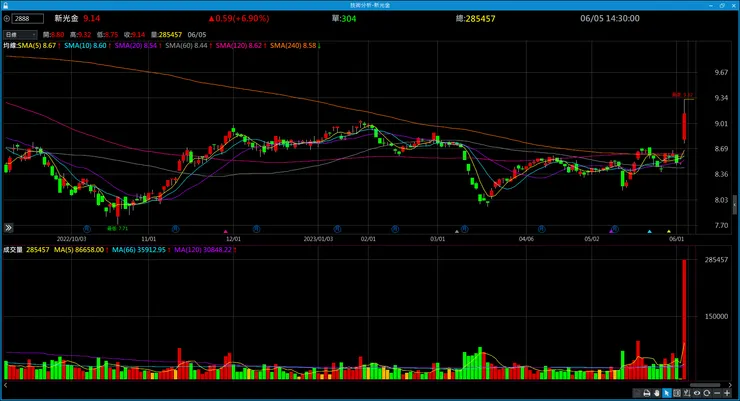Image resolution: width=740 pixels, height=401 pixels.
Task: Click the SMA(10) 8.60 indicator label
Action: point(85,46)
